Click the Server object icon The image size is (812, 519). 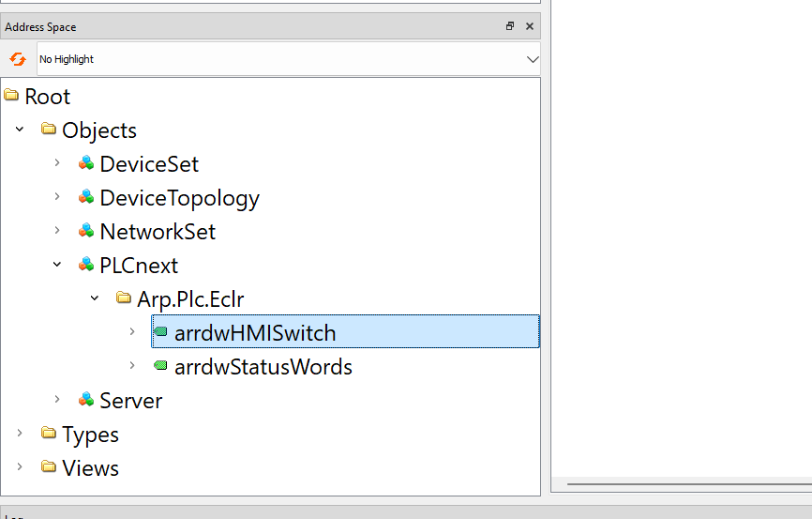click(86, 400)
